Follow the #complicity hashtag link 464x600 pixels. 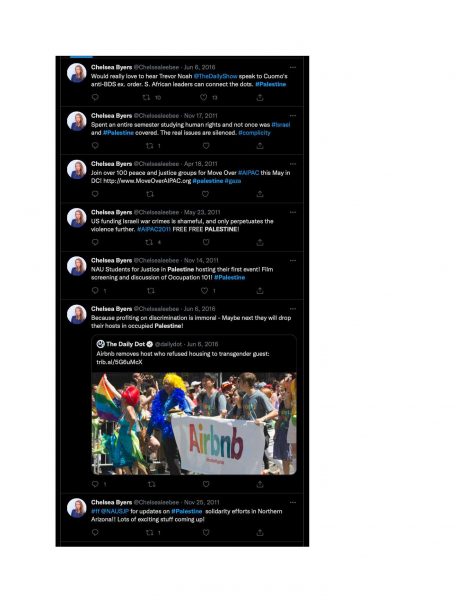[x=254, y=133]
